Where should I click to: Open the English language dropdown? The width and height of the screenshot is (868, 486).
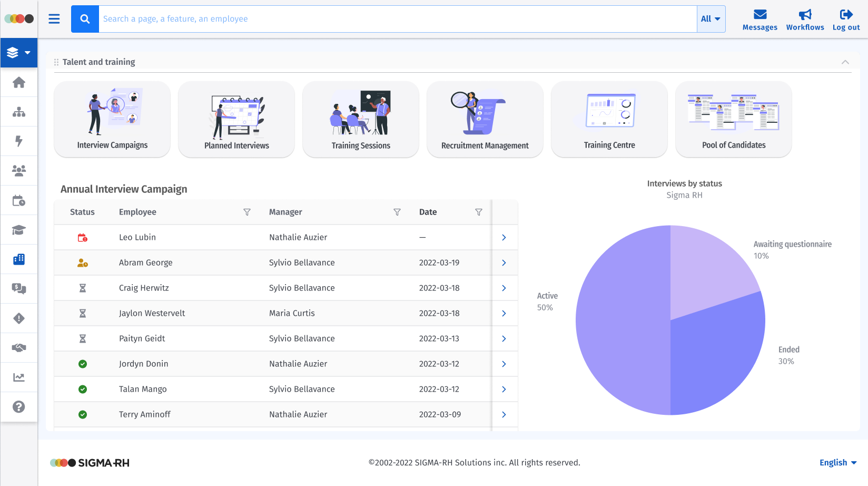pos(837,462)
